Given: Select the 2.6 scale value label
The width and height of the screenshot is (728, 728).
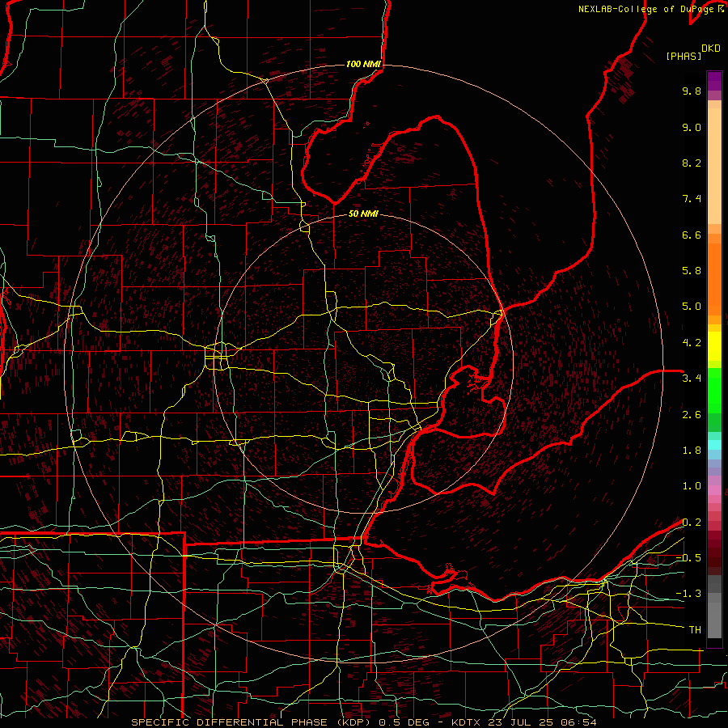Looking at the screenshot, I should click(692, 415).
